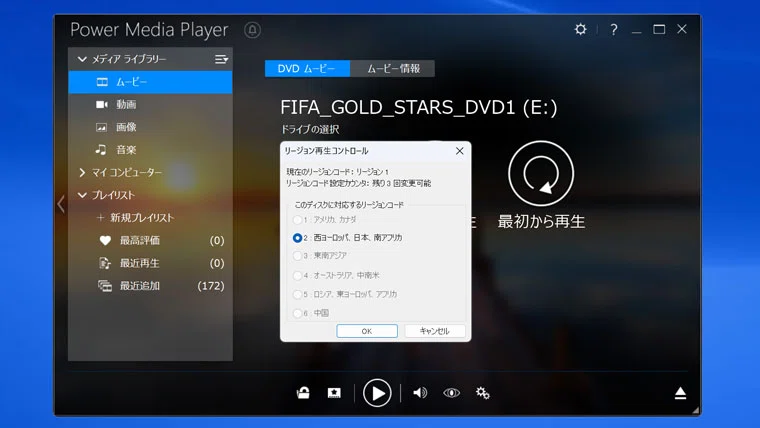Open 最近追加 playlist icon

(105, 286)
